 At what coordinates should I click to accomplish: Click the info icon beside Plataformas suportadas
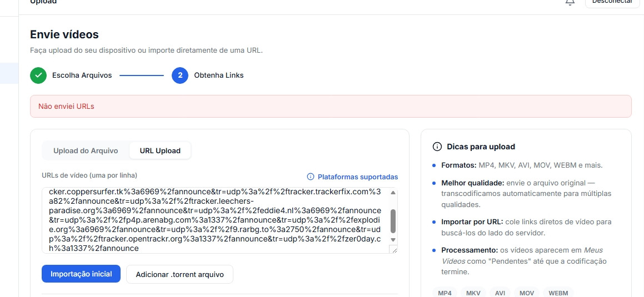(x=311, y=177)
